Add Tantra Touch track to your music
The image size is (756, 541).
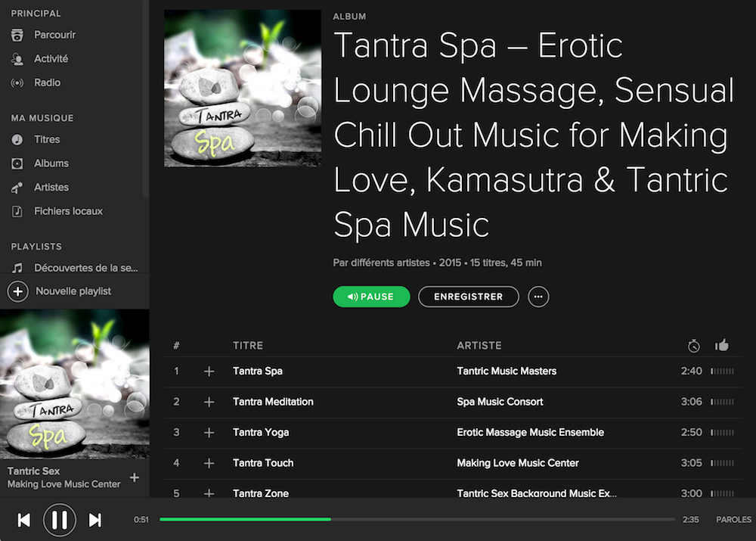tap(209, 463)
